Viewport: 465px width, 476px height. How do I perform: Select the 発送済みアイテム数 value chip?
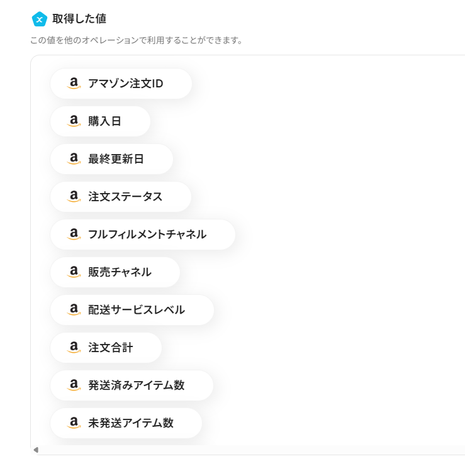coord(132,385)
